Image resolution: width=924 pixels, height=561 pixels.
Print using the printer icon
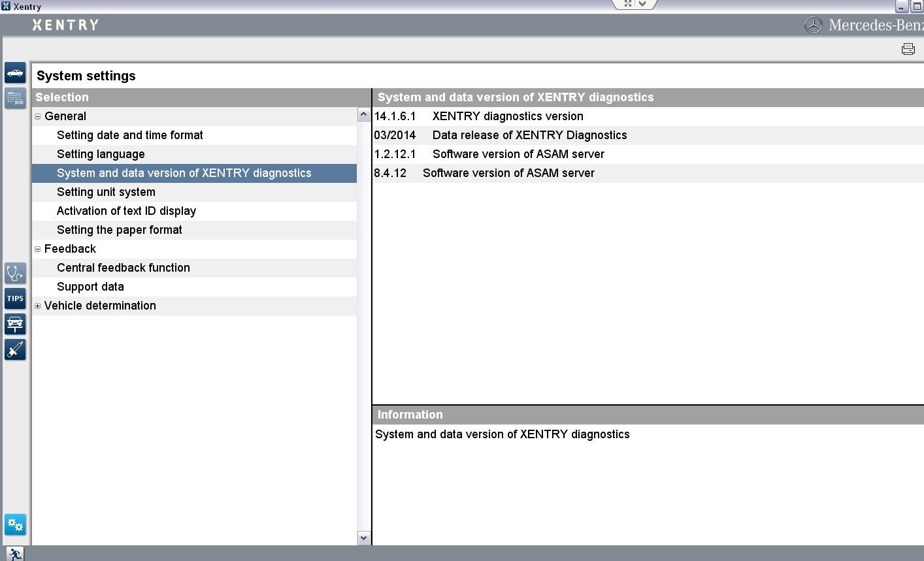[x=908, y=48]
